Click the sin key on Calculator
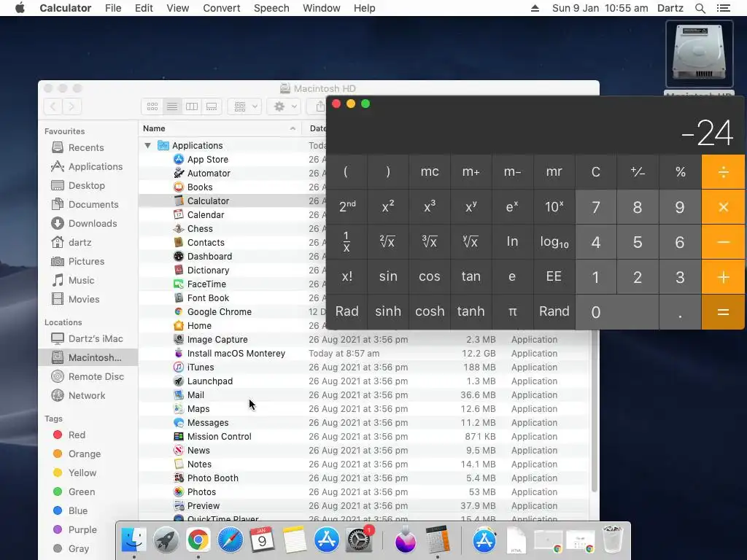The image size is (747, 560). 388,276
